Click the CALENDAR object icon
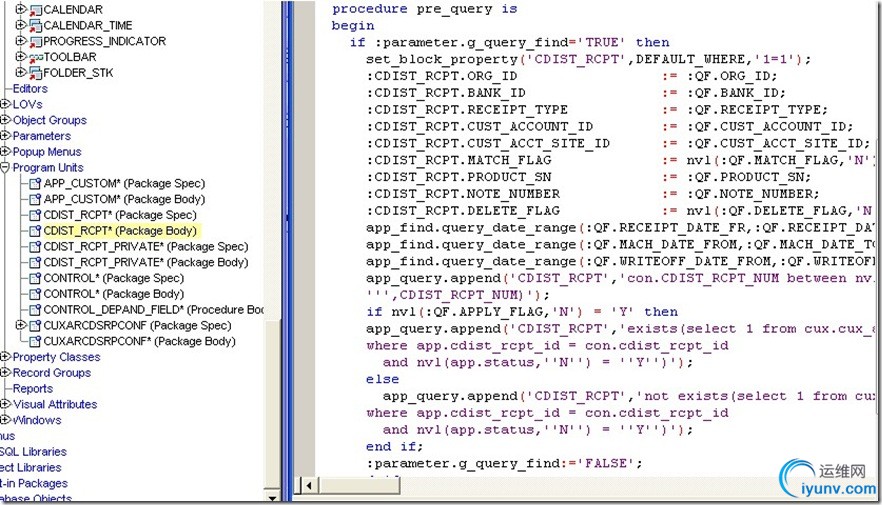Viewport: 882px width, 505px height. pyautogui.click(x=35, y=10)
